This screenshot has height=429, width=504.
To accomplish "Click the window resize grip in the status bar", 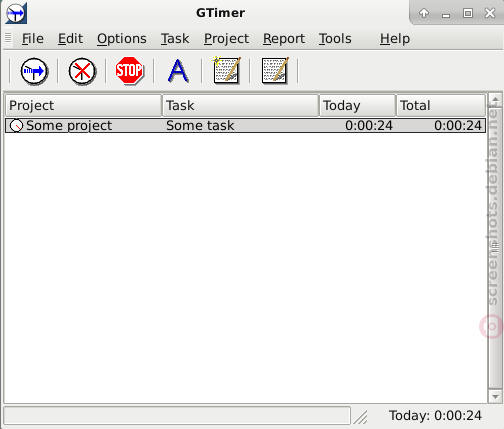I will pos(361,417).
